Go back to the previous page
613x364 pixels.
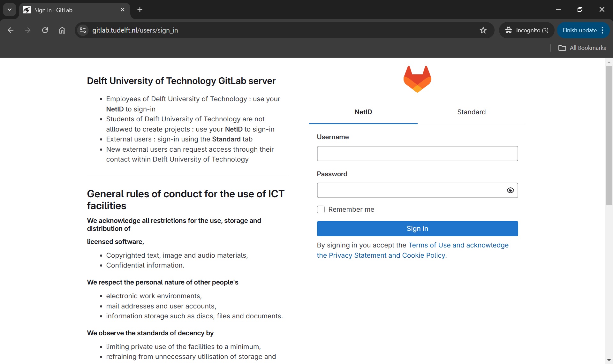(x=11, y=30)
